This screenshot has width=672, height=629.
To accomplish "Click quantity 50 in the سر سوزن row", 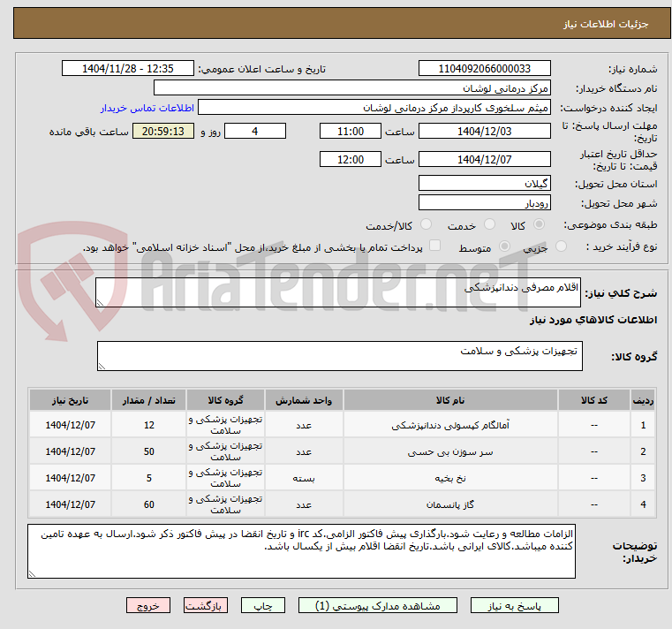I will point(148,451).
